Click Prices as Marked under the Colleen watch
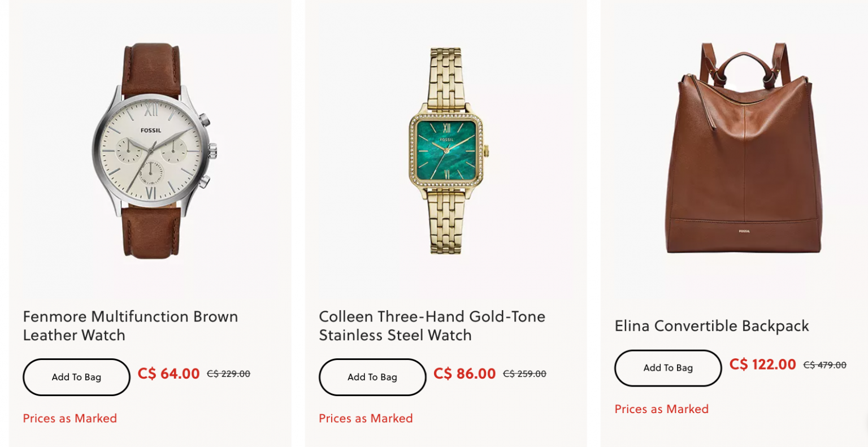Viewport: 868px width, 447px height. 366,419
